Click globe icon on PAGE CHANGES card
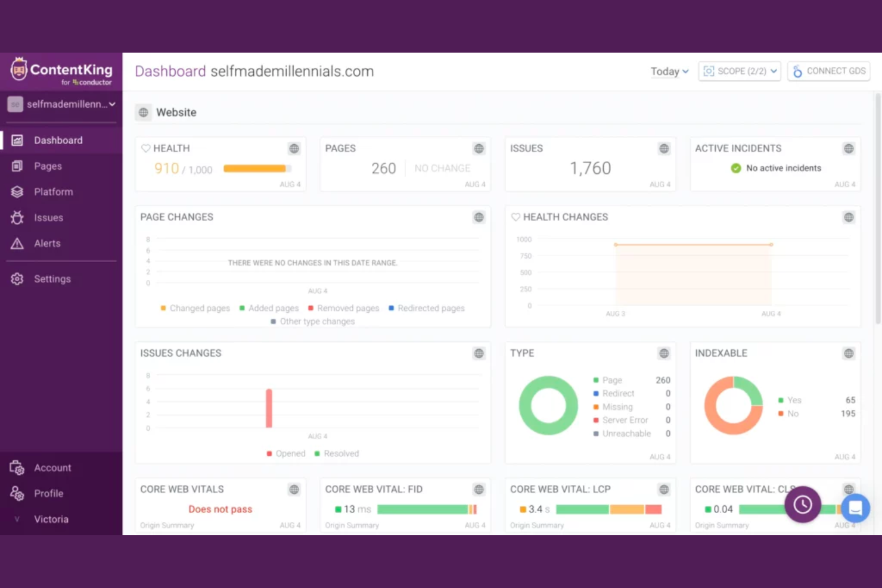 click(479, 217)
